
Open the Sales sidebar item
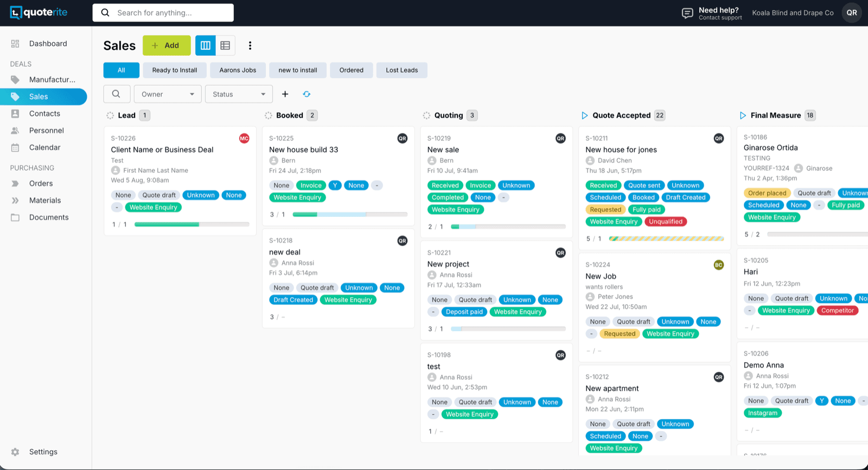pos(43,96)
